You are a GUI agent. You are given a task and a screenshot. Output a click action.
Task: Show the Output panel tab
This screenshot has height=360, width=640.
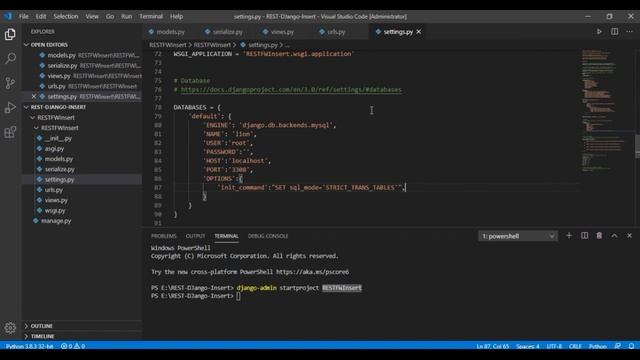pos(195,236)
